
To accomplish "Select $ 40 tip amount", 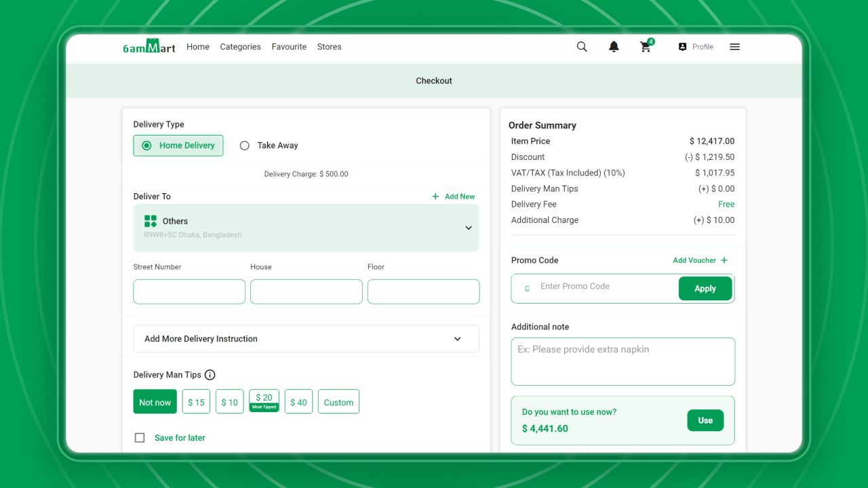I will 298,402.
